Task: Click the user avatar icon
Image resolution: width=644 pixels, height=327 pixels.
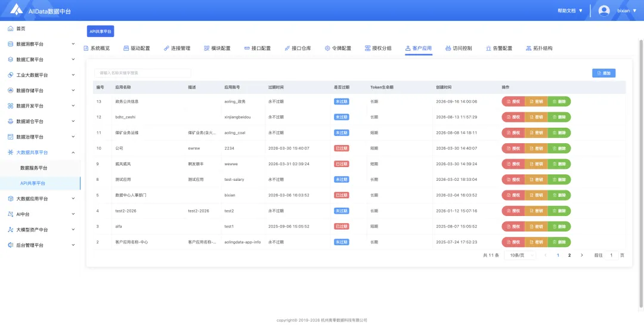Action: [x=603, y=11]
